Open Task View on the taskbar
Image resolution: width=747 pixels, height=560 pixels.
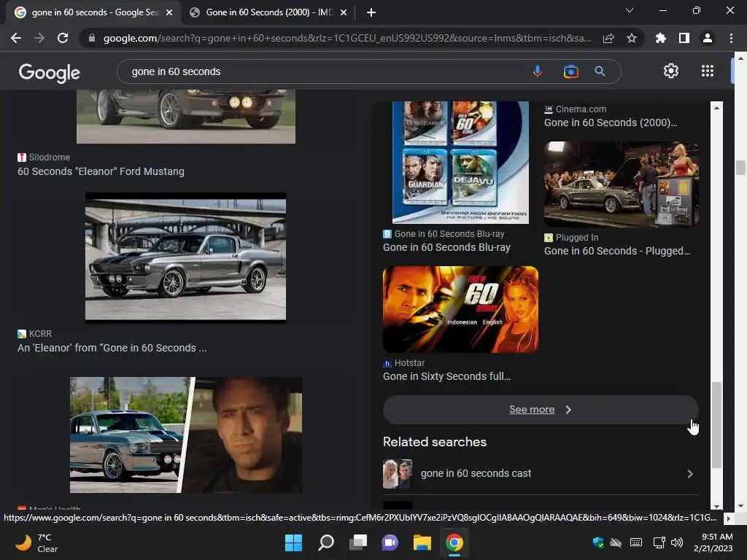(x=358, y=542)
